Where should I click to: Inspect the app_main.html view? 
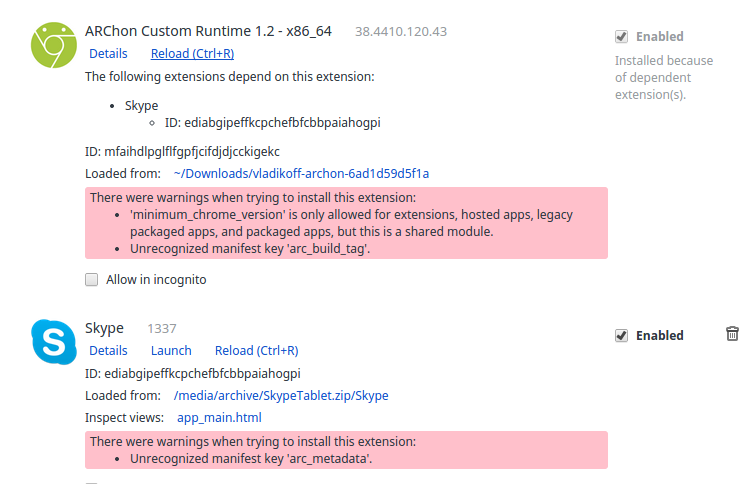219,417
